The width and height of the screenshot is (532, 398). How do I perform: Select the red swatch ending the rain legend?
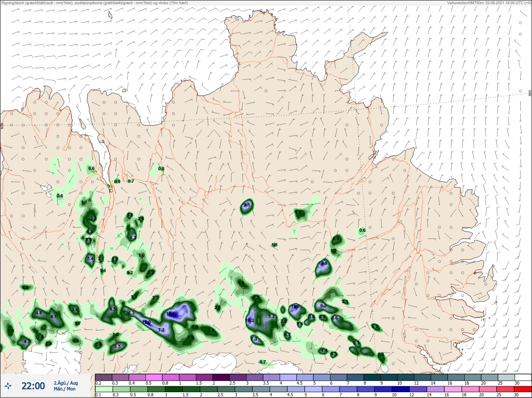click(522, 389)
